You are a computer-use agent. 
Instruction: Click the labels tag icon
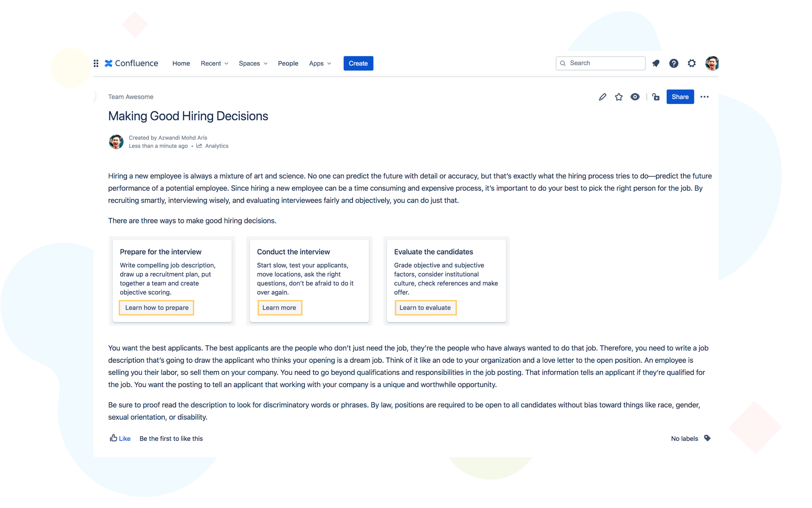[707, 438]
